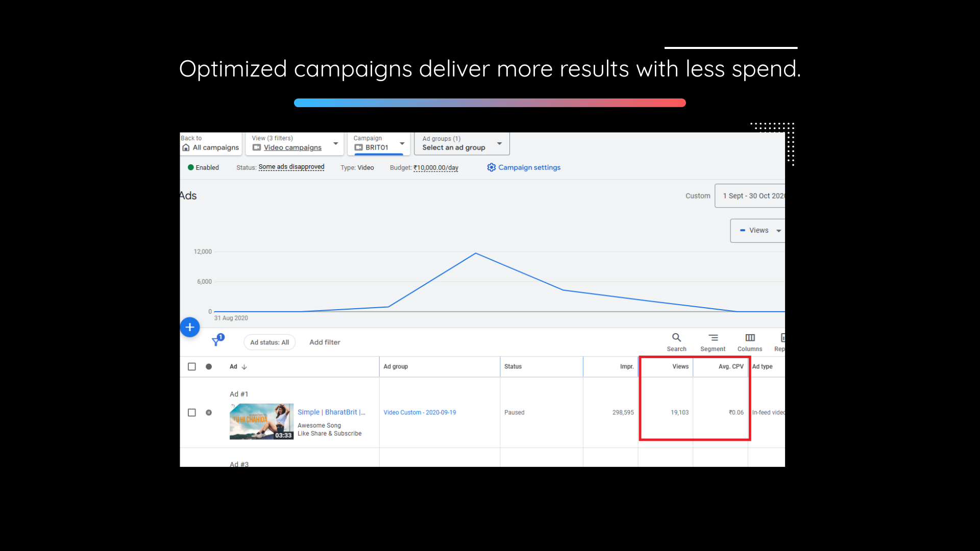Click the All campaigns home icon

click(x=186, y=147)
